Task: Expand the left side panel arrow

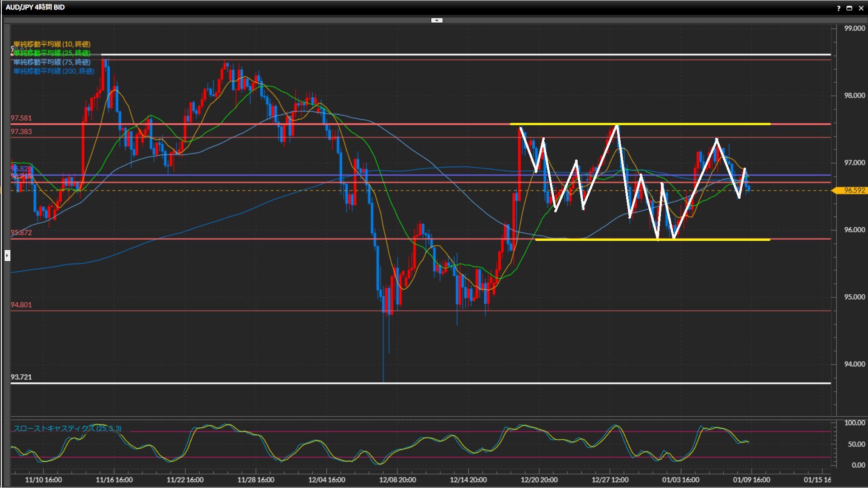Action: coord(7,256)
